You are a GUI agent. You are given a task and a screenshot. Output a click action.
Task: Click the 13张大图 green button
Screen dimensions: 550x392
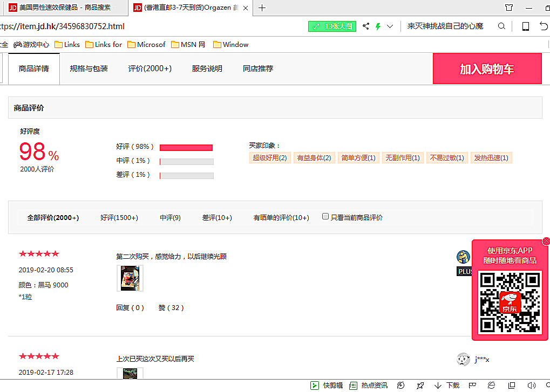click(332, 26)
